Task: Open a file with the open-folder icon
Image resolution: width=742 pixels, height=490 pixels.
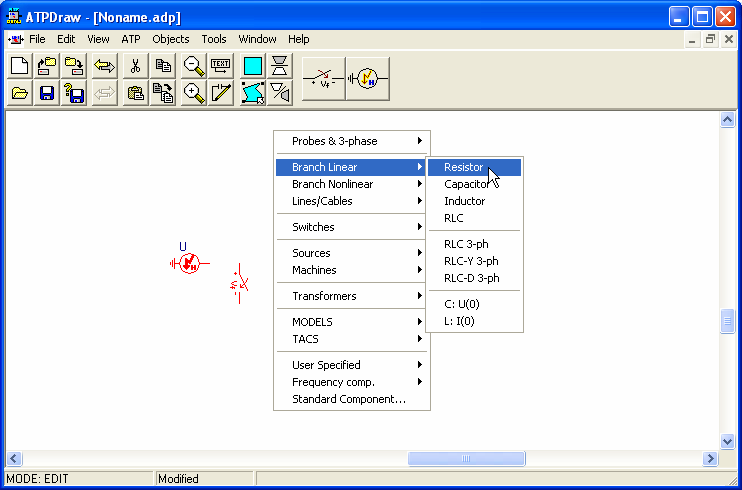Action: click(19, 92)
